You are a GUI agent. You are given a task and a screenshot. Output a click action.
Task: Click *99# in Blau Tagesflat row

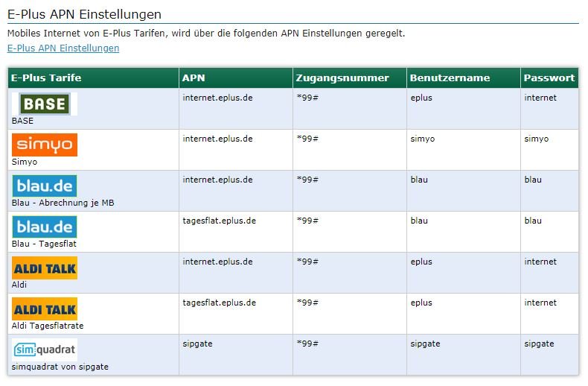pyautogui.click(x=307, y=221)
